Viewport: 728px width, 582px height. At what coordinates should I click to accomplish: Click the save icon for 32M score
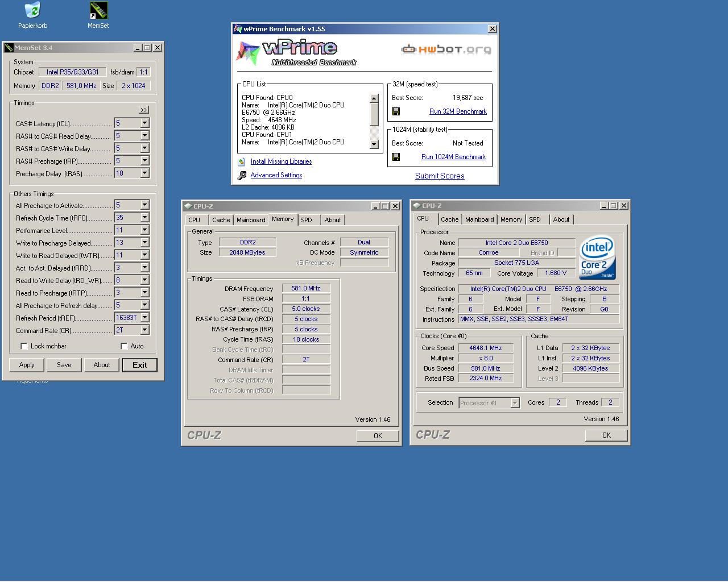click(x=396, y=111)
